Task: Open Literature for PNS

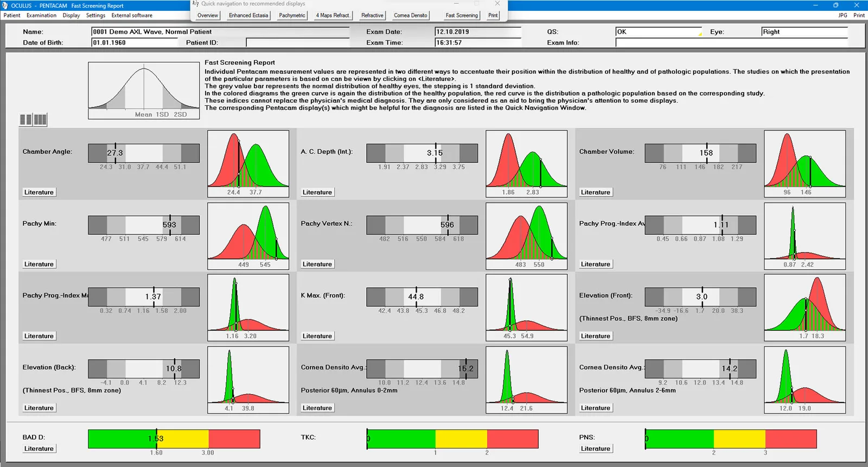Action: coord(596,449)
